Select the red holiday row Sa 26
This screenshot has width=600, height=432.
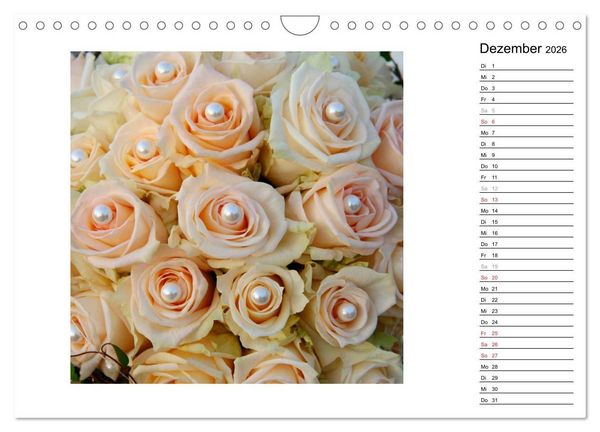527,344
